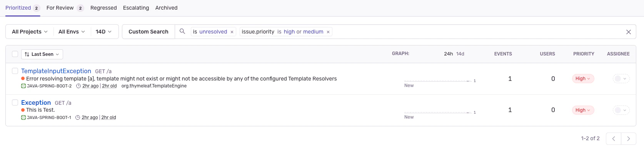Viewport: 644px width, 156px height.
Task: Click the JAVA-SPRING-BOOT-2 project icon
Action: (x=23, y=86)
